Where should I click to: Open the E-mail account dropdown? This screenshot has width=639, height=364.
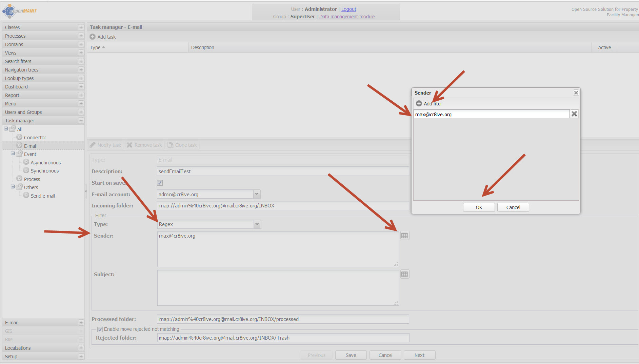pyautogui.click(x=257, y=194)
